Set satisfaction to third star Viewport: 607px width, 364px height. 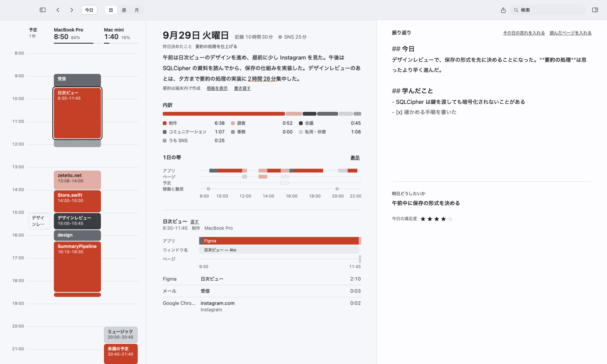pos(437,219)
